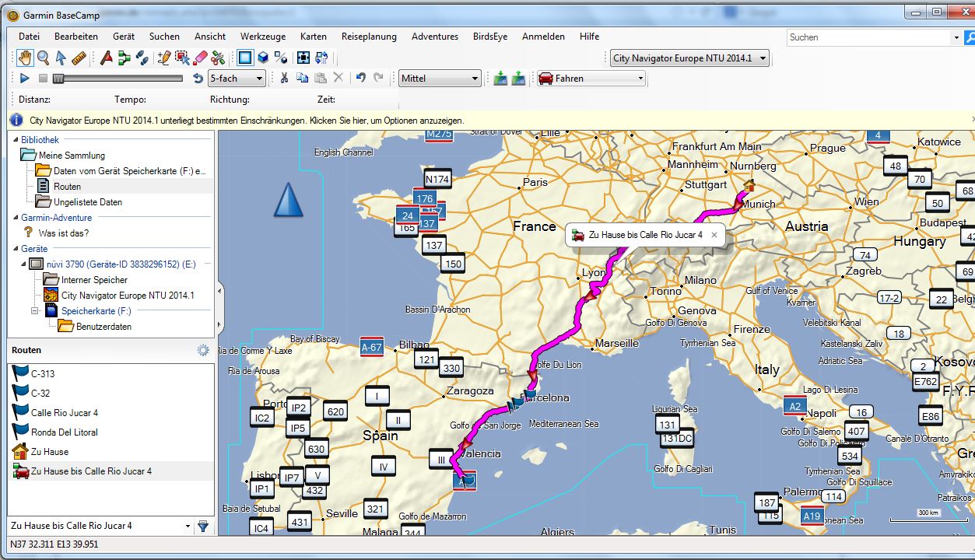Open the search field dropdown arrow

957,37
